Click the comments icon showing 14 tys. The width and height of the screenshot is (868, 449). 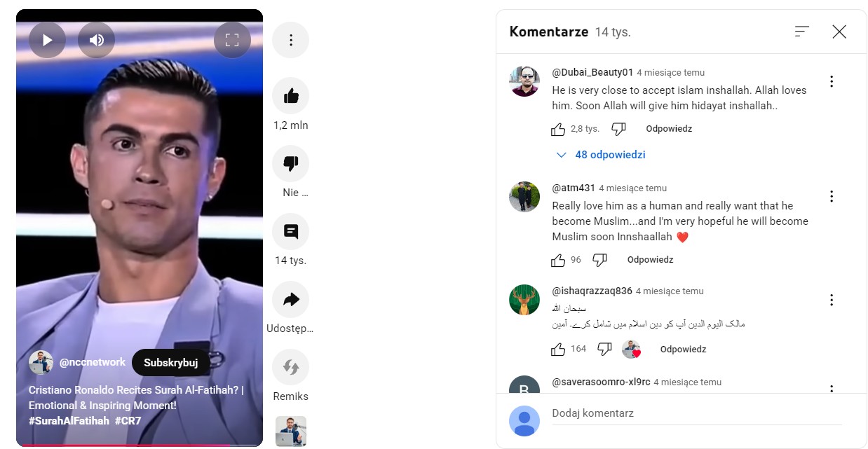[290, 231]
